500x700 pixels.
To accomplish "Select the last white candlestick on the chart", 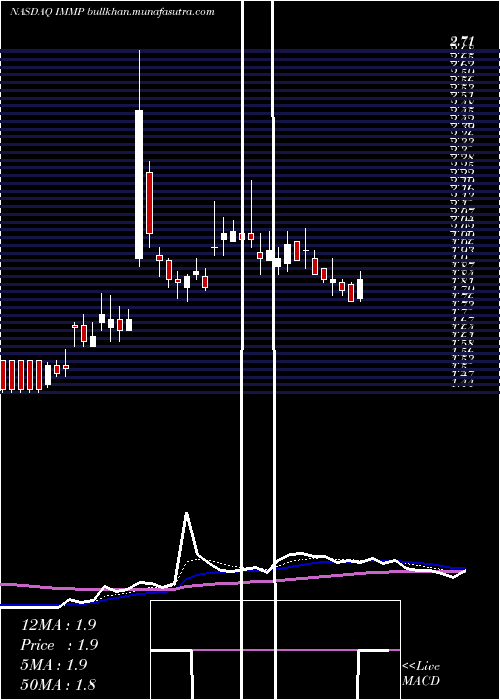I will pyautogui.click(x=360, y=289).
